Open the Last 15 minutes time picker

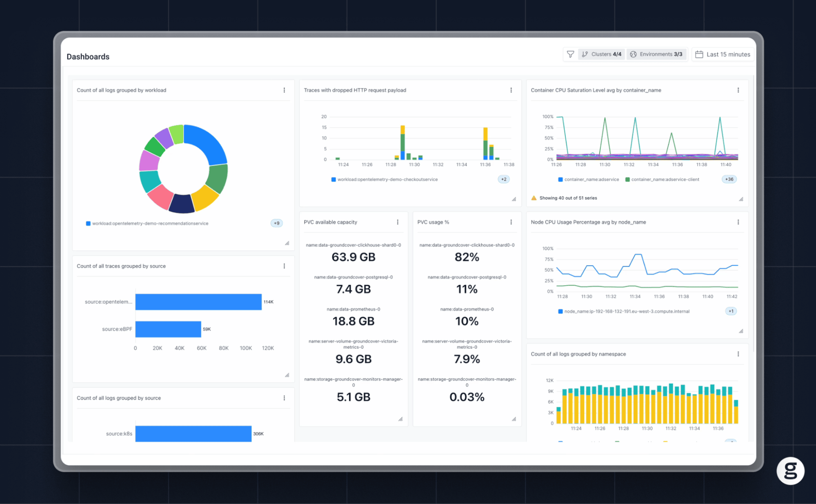point(723,54)
